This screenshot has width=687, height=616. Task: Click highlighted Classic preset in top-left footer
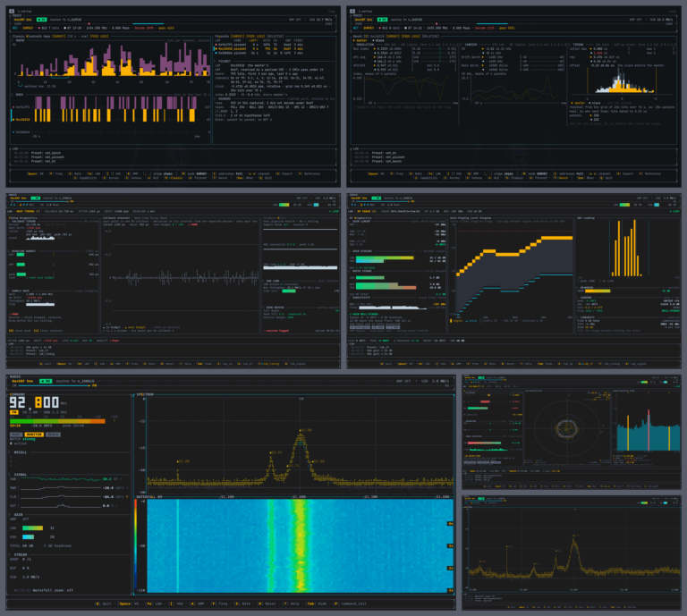coord(174,178)
